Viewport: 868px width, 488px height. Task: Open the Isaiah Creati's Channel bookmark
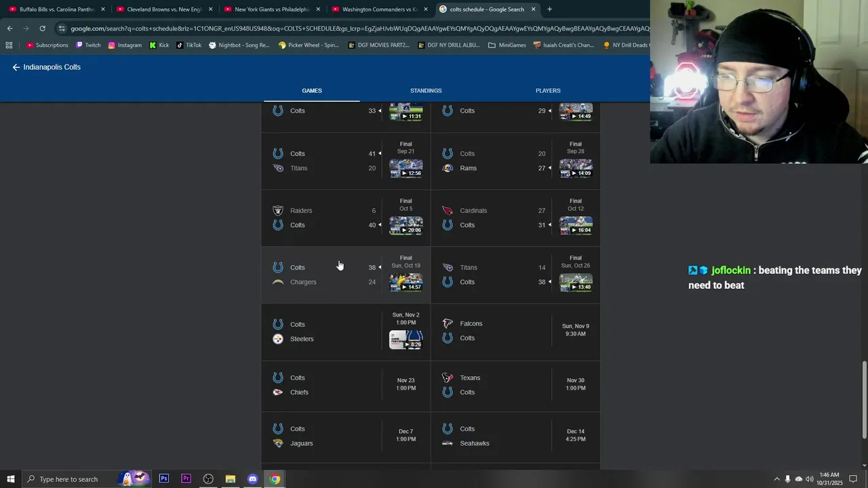(564, 45)
